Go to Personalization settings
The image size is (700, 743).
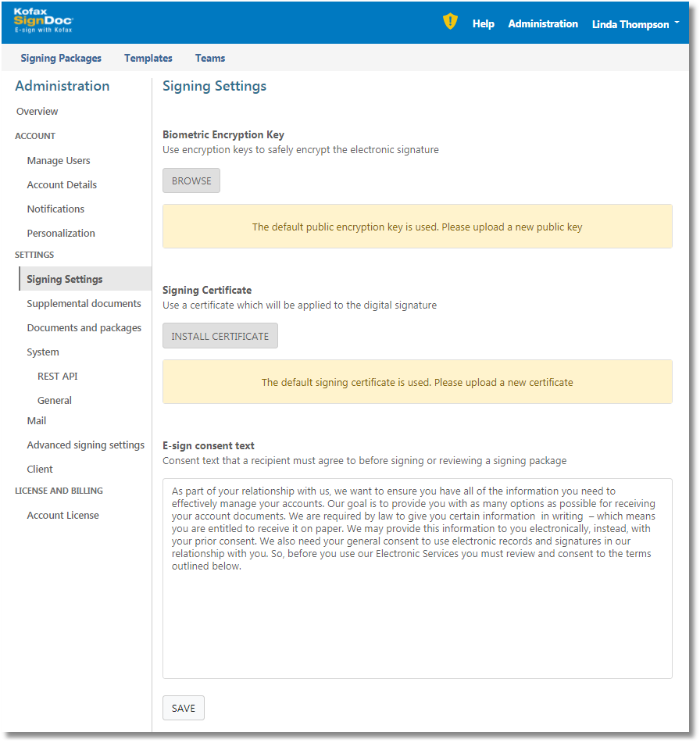(61, 234)
